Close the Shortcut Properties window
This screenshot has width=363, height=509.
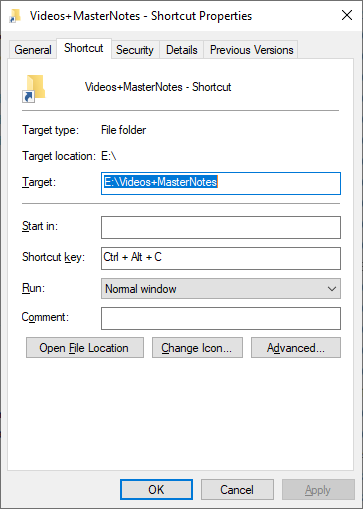(347, 15)
